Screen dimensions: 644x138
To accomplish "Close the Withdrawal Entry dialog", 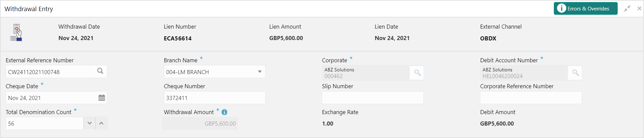I will [x=639, y=8].
